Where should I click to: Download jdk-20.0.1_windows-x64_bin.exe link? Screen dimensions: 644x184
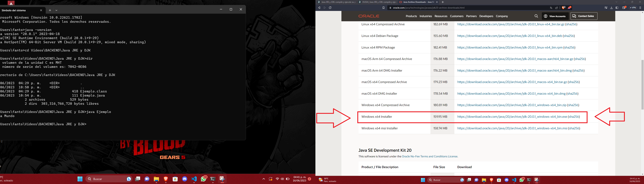pos(512,117)
